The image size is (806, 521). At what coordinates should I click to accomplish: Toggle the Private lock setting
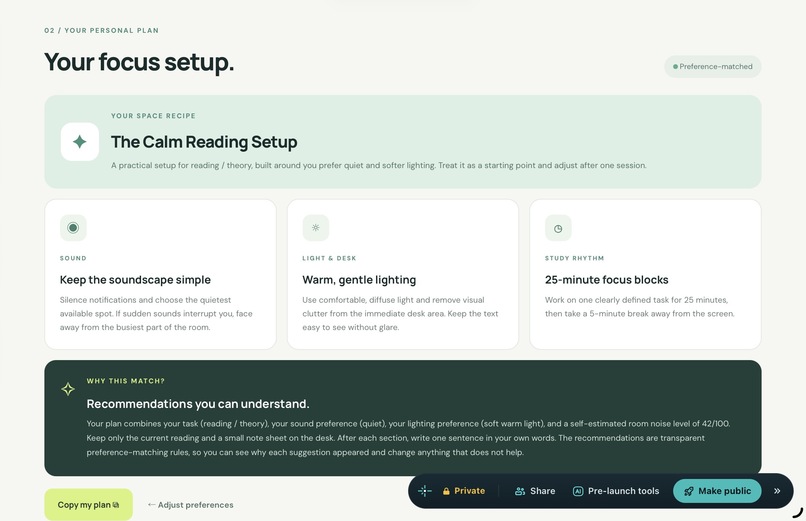(464, 491)
